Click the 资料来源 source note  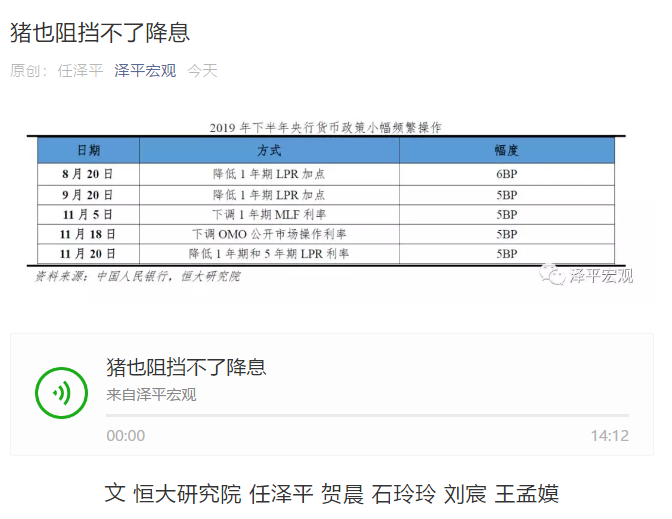tap(138, 276)
